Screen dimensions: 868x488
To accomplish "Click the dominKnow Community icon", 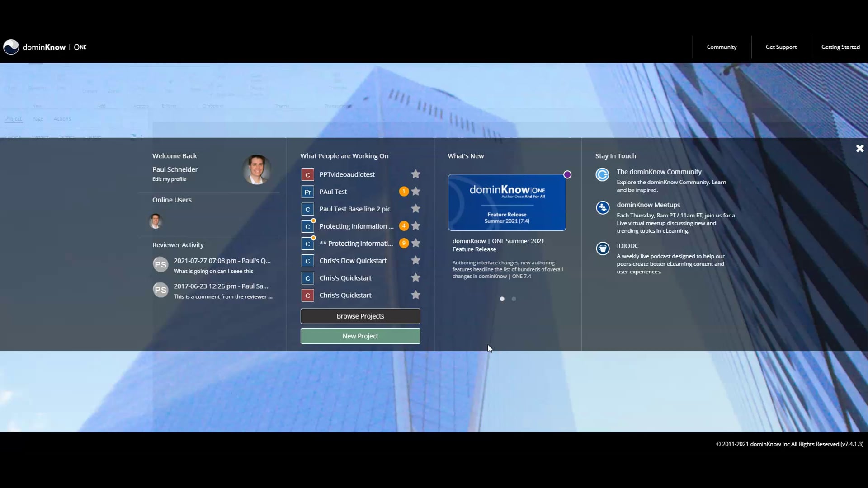I will 602,174.
